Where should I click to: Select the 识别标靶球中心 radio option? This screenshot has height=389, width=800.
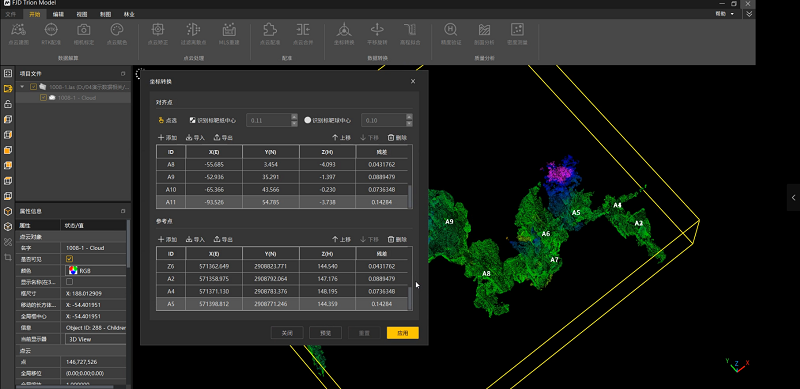[308, 120]
